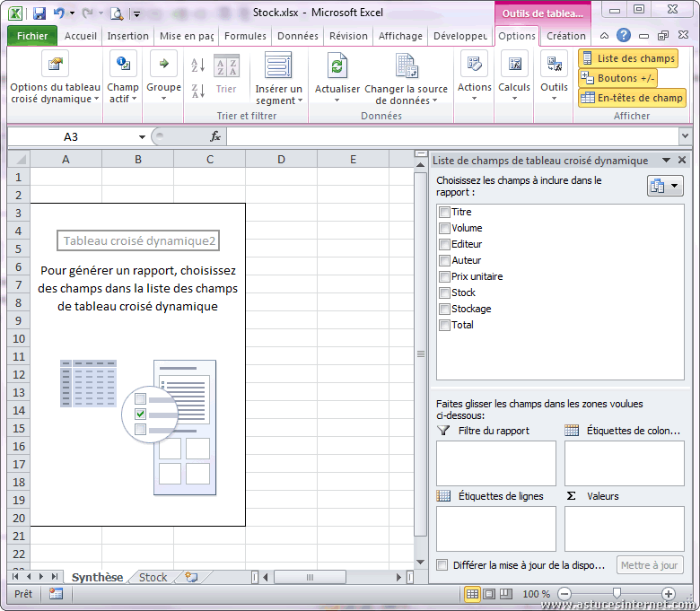Click the Groupe arrow icon
Viewport: 700px width, 611px height.
[x=164, y=64]
